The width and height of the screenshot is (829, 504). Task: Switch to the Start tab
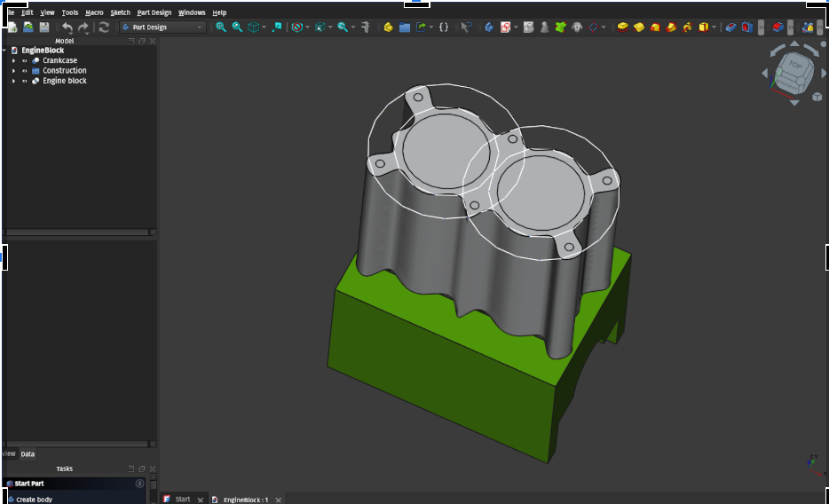(x=182, y=500)
